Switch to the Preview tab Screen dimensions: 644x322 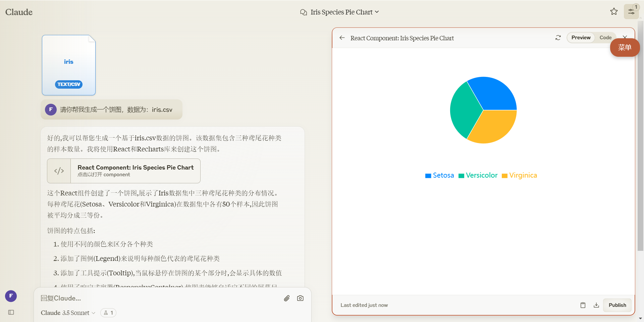pos(581,38)
